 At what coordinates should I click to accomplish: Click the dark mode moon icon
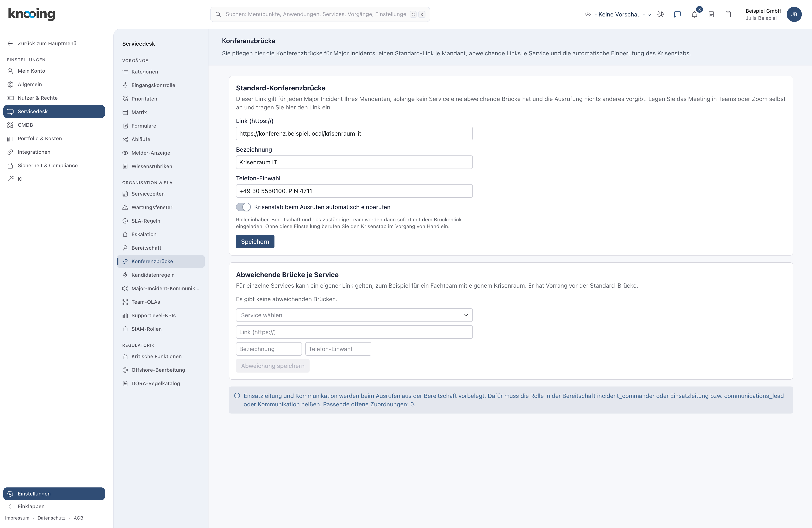click(x=661, y=14)
